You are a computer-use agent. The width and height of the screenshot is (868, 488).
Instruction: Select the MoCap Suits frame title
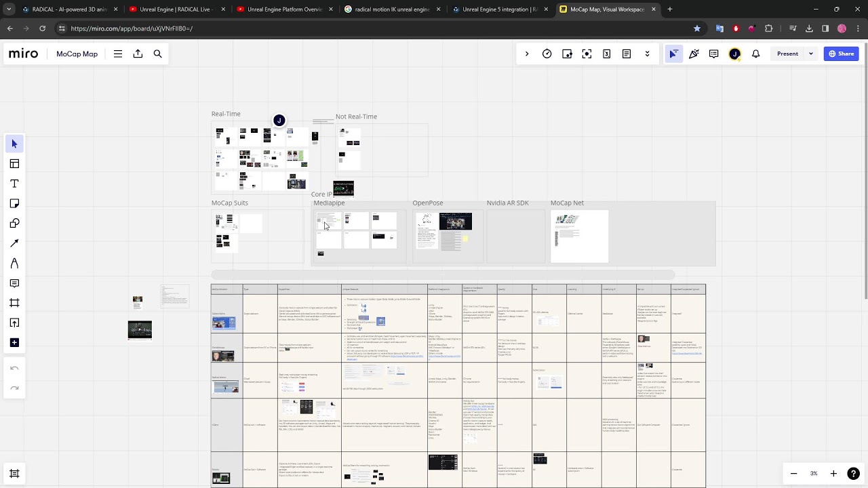click(x=230, y=203)
